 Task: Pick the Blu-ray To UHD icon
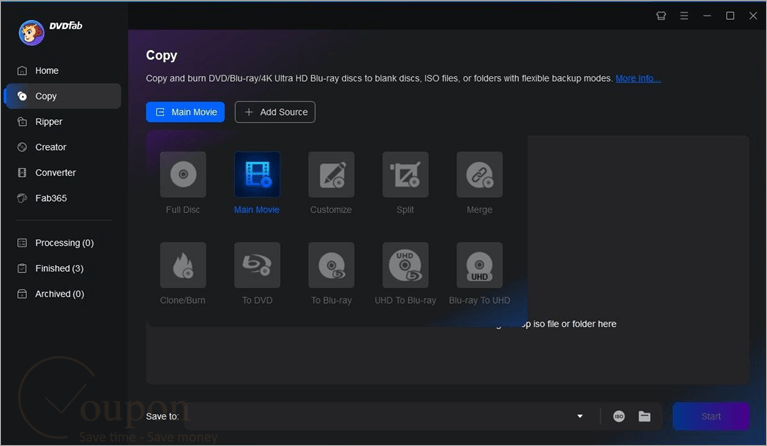[x=479, y=265]
